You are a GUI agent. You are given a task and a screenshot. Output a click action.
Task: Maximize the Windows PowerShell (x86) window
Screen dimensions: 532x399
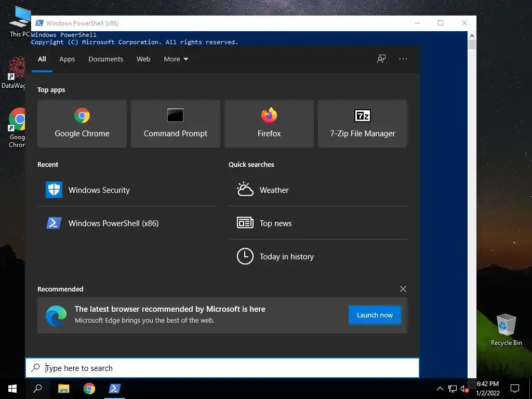point(441,23)
